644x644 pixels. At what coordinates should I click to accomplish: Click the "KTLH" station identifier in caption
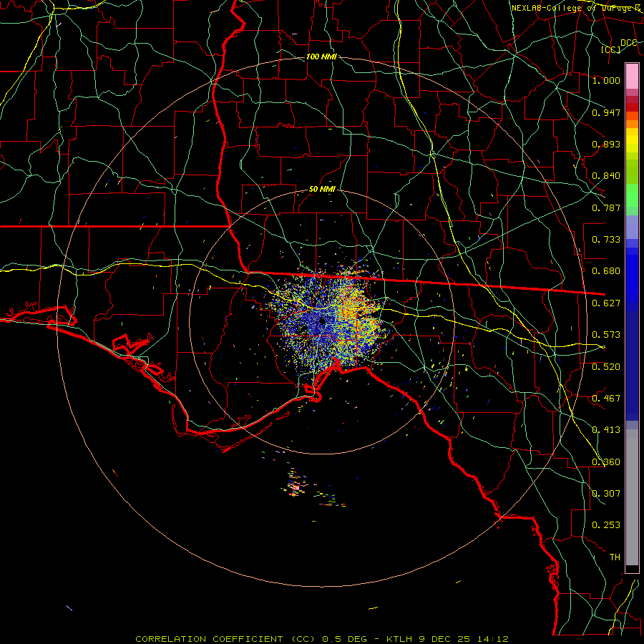coord(399,639)
